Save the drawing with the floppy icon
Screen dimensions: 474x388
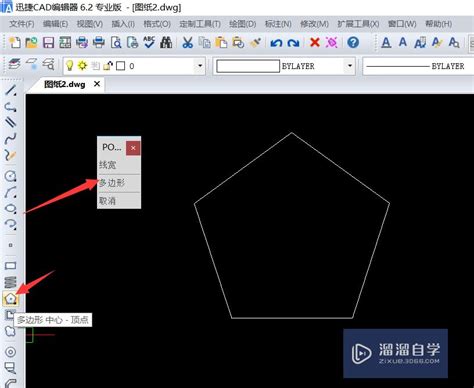coord(49,42)
